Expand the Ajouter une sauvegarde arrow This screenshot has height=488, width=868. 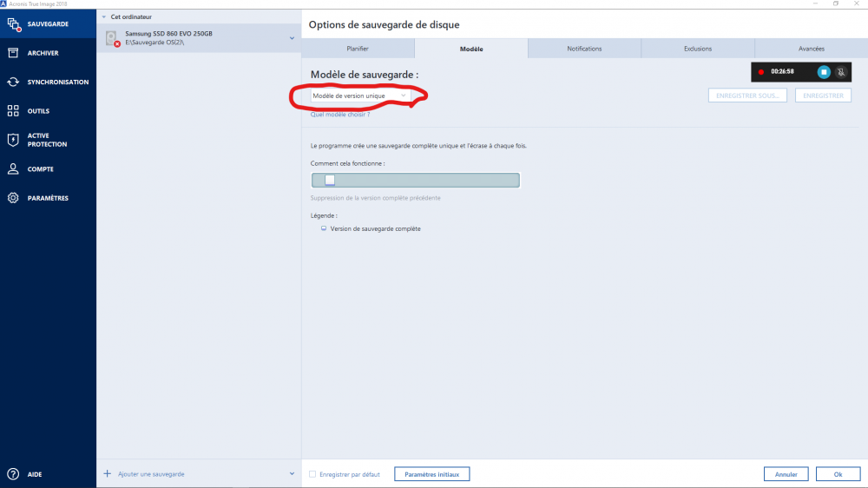(292, 474)
